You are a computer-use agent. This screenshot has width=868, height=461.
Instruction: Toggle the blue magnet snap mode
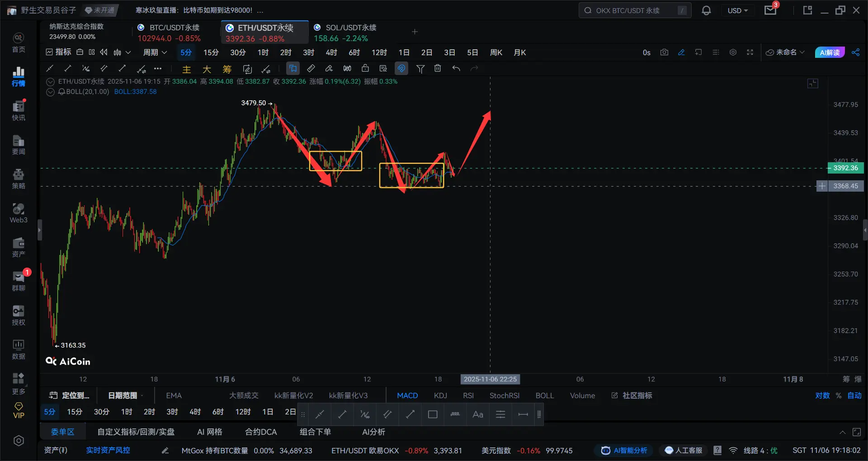coord(401,69)
